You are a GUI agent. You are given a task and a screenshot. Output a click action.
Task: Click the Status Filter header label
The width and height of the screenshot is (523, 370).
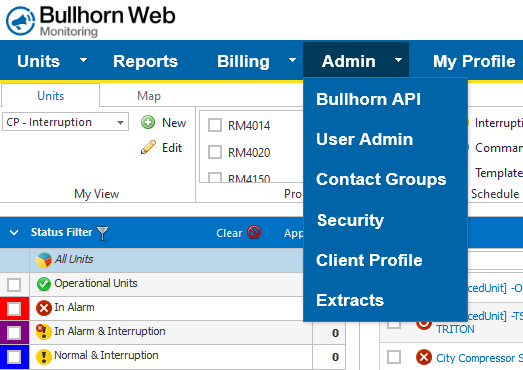[61, 232]
